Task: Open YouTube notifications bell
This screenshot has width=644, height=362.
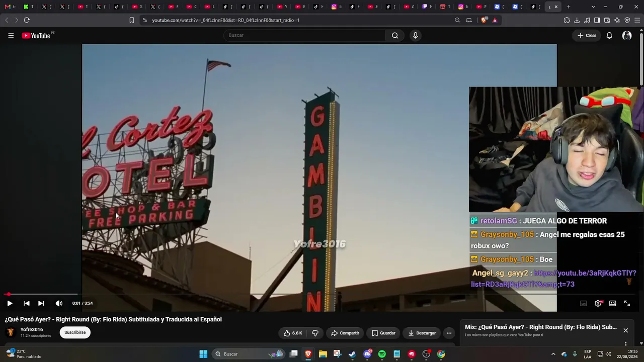Action: (x=609, y=35)
